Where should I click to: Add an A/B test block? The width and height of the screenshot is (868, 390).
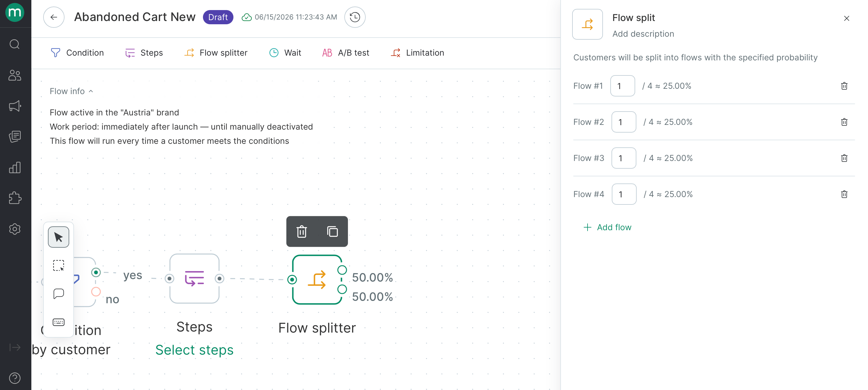pyautogui.click(x=345, y=53)
